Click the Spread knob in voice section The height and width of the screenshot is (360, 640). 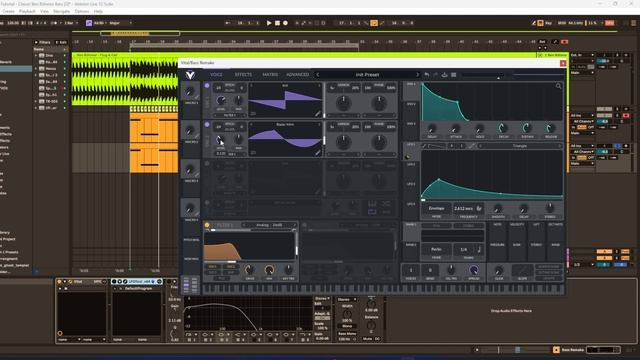pyautogui.click(x=473, y=270)
